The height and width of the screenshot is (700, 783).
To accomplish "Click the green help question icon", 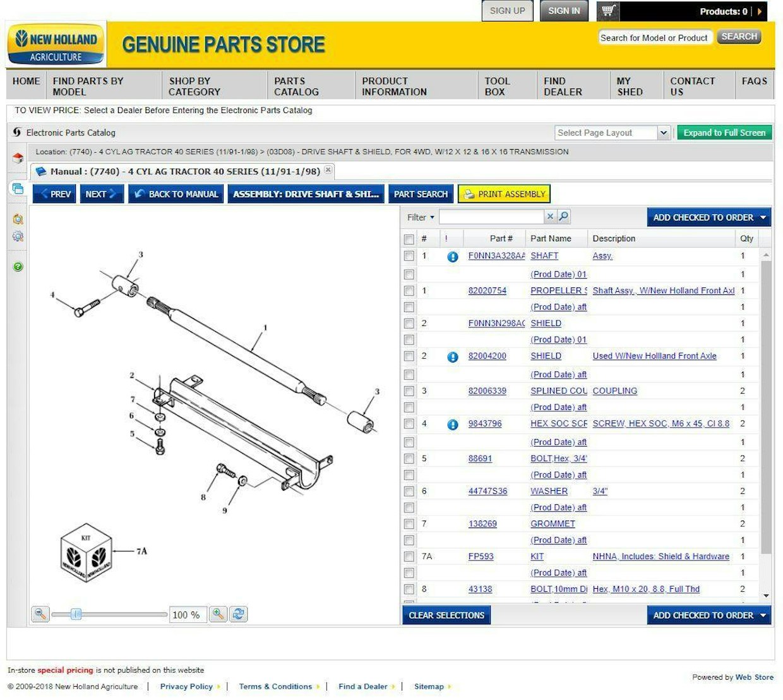I will pos(18,267).
